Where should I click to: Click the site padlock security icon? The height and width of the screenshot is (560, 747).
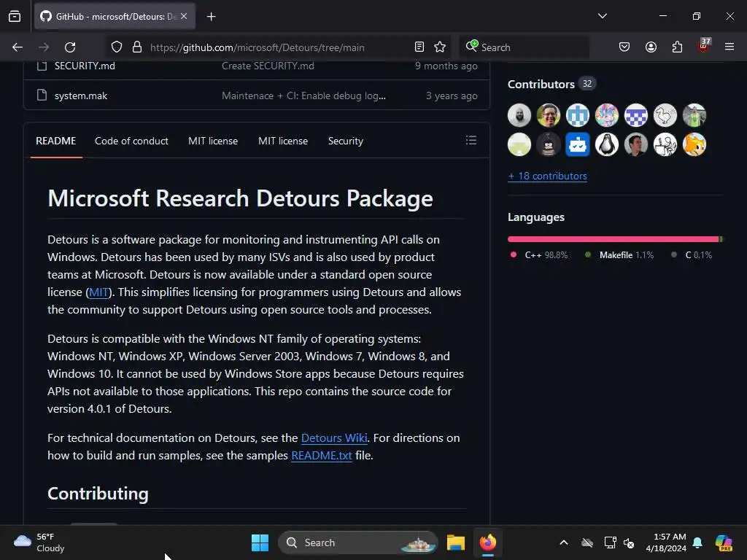pos(137,47)
